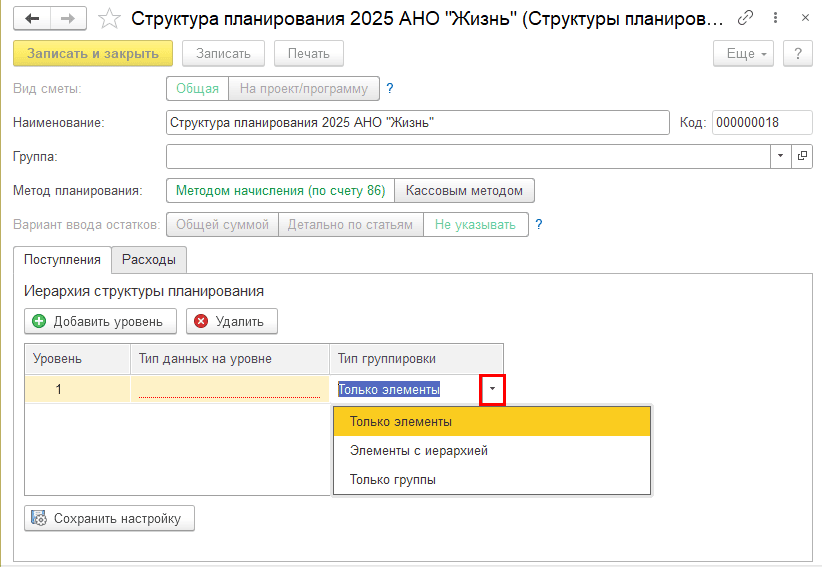Click the Добавить уровень button

101,321
